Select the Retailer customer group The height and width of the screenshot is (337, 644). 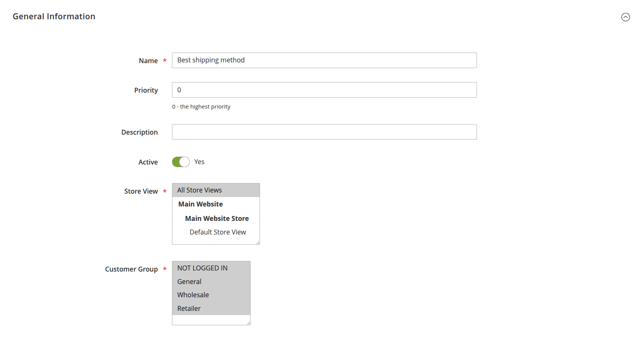(189, 308)
